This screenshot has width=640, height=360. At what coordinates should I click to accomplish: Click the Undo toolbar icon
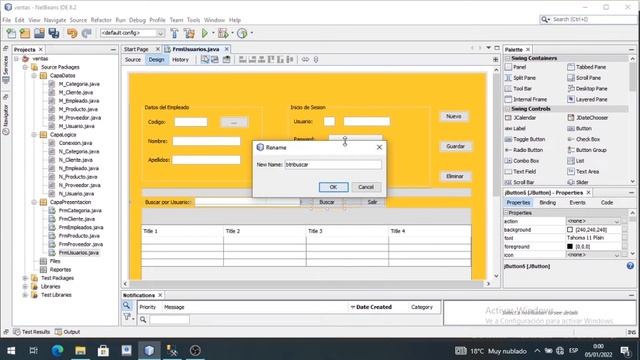pyautogui.click(x=72, y=33)
